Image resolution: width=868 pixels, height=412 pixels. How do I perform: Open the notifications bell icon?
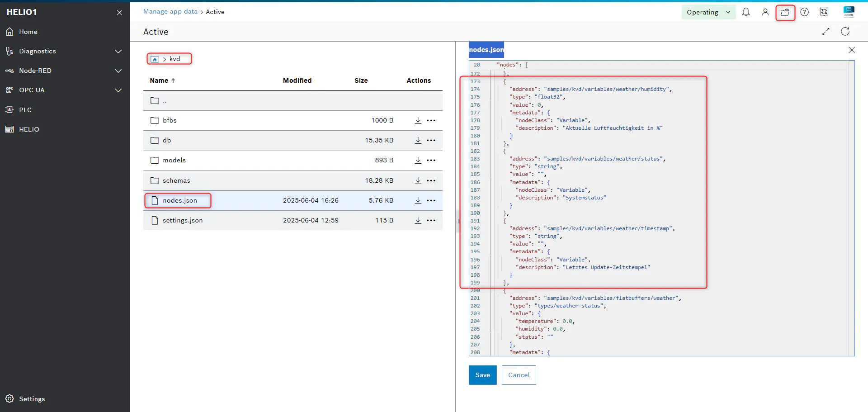[746, 12]
